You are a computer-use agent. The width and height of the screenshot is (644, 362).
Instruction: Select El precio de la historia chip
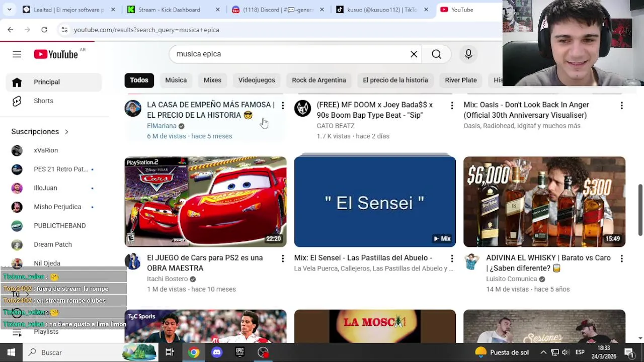[x=395, y=80]
